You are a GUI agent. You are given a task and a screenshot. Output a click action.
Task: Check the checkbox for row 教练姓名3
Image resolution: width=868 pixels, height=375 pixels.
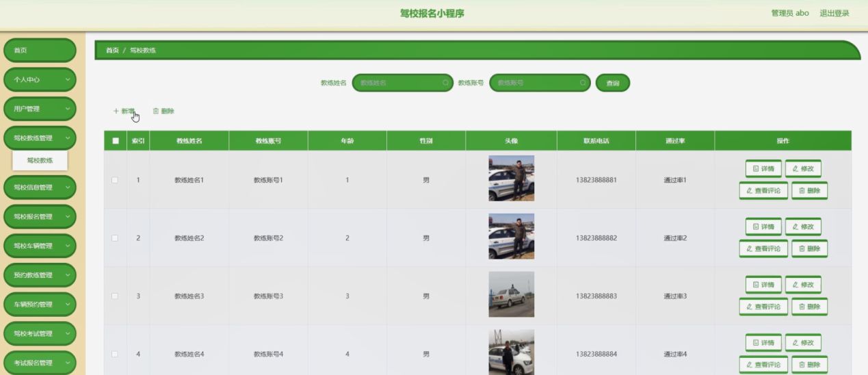coord(115,296)
